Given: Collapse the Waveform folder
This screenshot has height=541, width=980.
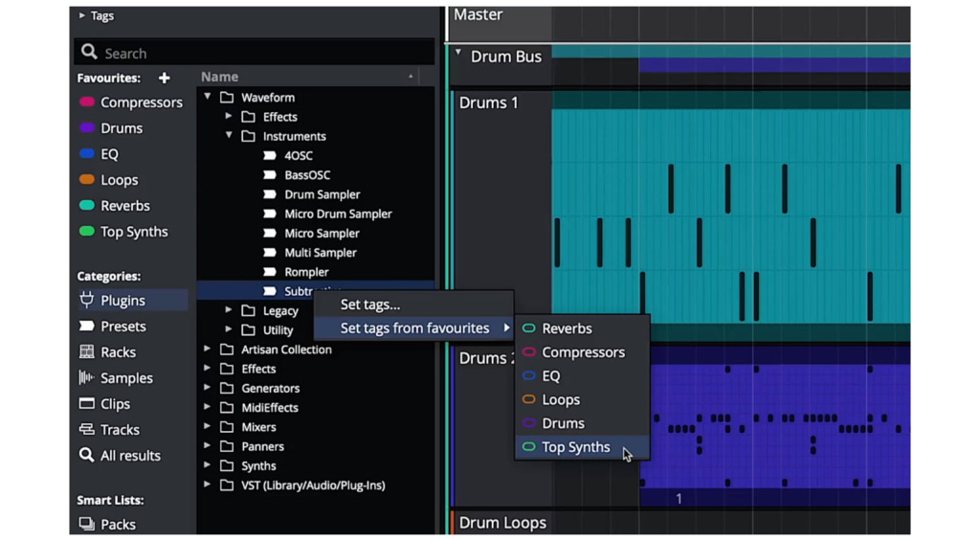Looking at the screenshot, I should 208,97.
